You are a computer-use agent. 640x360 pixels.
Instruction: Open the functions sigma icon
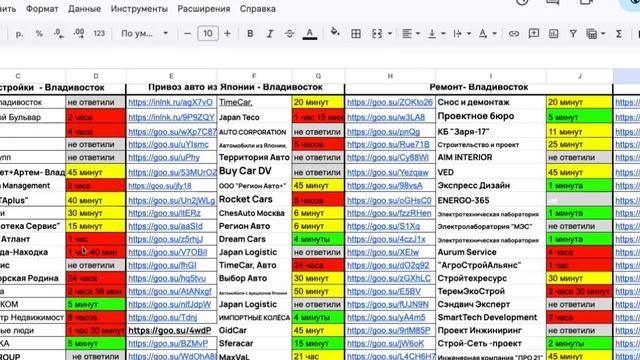click(619, 34)
